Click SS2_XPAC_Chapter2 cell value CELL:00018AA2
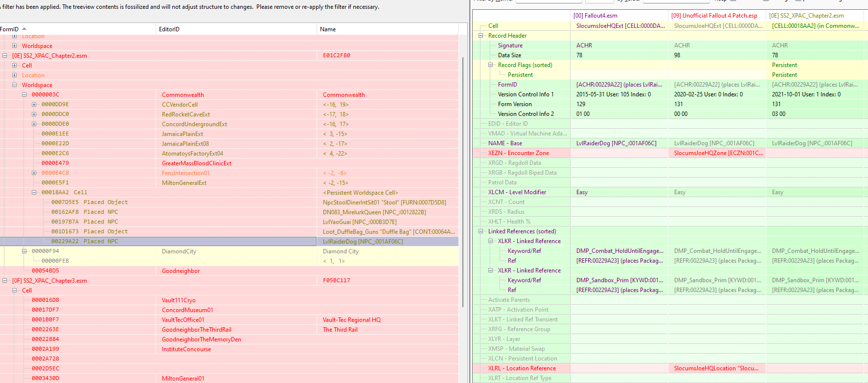 click(x=815, y=26)
